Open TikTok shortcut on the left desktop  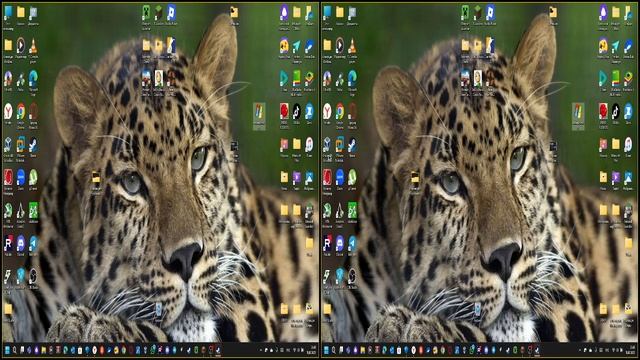[x=297, y=111]
